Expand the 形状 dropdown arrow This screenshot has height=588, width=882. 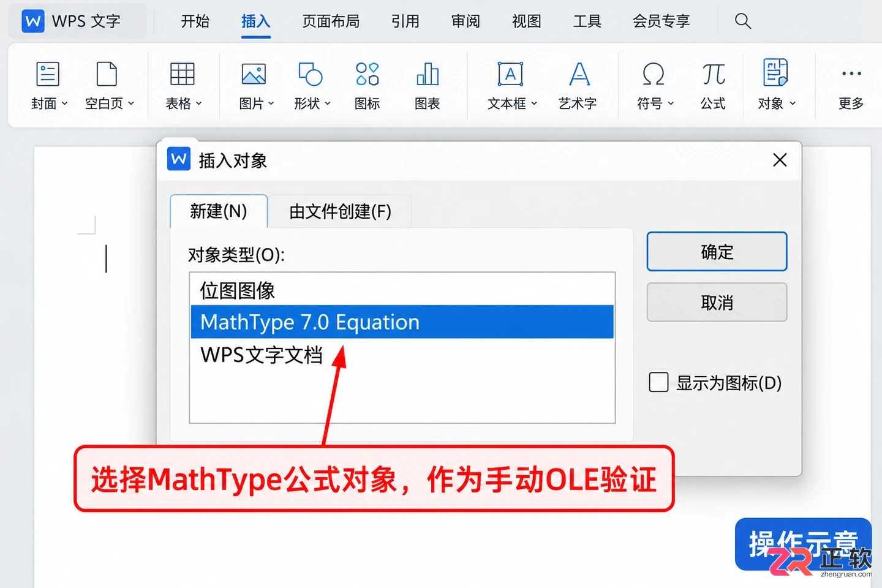click(328, 104)
